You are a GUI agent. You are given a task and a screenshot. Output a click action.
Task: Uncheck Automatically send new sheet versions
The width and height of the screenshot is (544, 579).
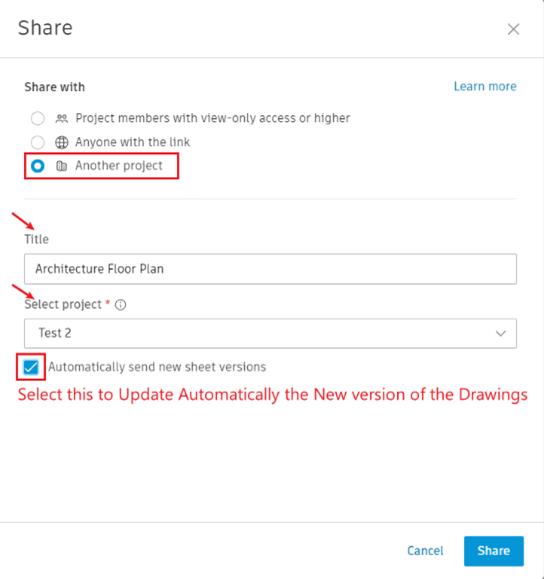coord(31,367)
